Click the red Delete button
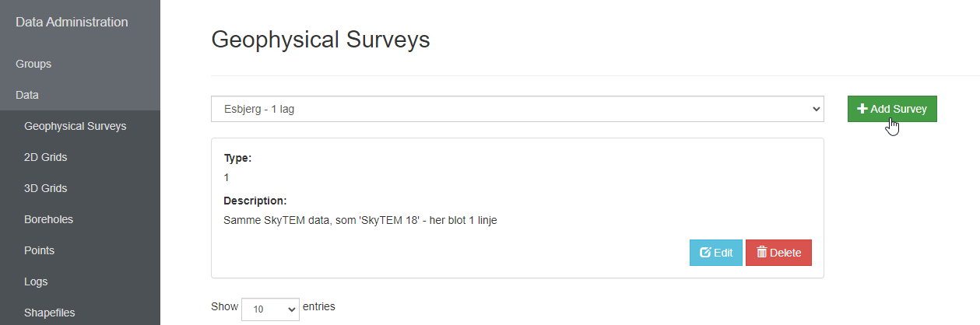The height and width of the screenshot is (325, 980). [778, 253]
